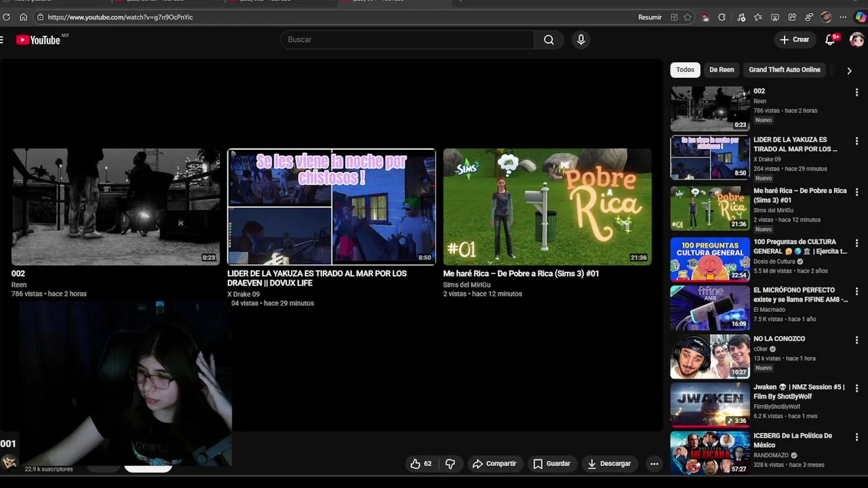Open options for NO LA CONOZCO video

(856, 340)
